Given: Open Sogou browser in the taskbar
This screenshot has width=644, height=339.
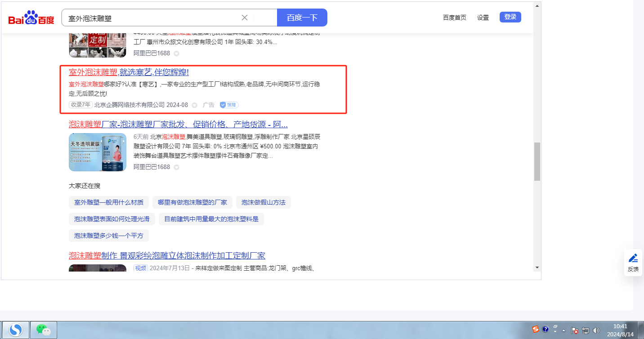Looking at the screenshot, I should click(x=16, y=330).
